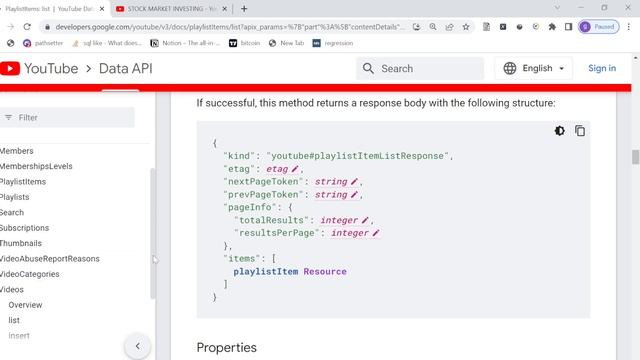Click the address bar URL
Image resolution: width=640 pixels, height=360 pixels.
tap(230, 27)
